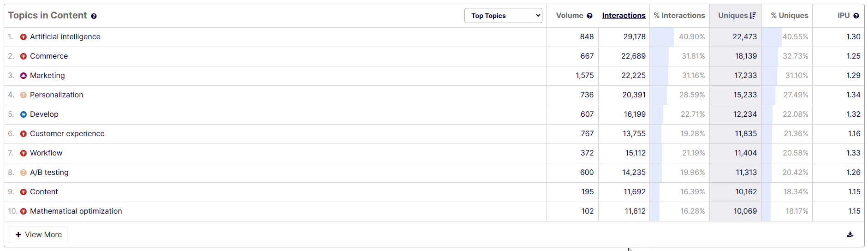868x251 pixels.
Task: Click the blue icon next to Develop
Action: (x=24, y=114)
